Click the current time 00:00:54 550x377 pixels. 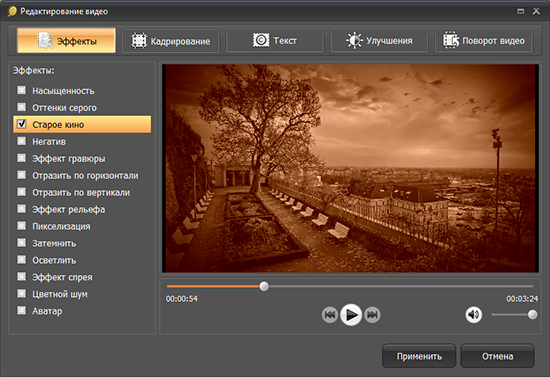tap(182, 299)
